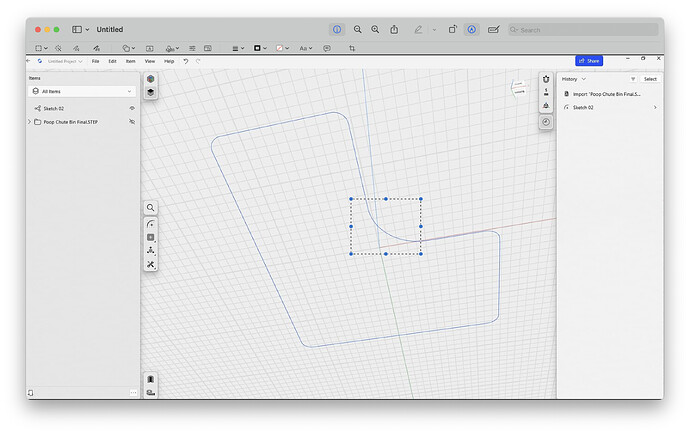This screenshot has height=434, width=690.
Task: Select the highlight pen tool
Action: tap(418, 29)
